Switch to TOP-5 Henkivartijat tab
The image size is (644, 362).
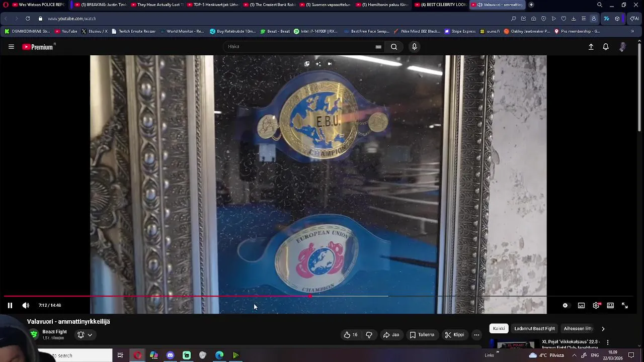[212, 5]
